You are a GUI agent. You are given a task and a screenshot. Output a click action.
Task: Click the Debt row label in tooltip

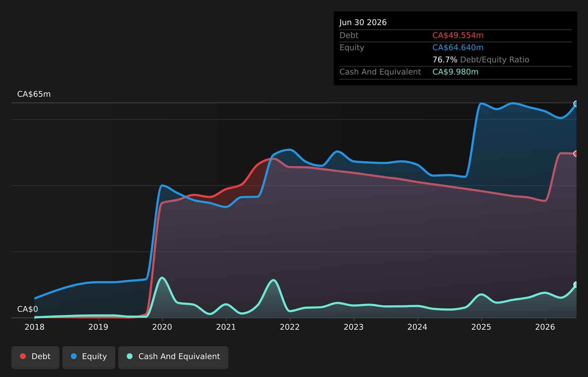[x=349, y=35]
